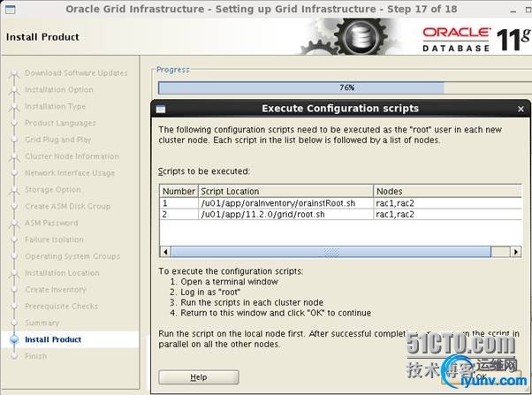
Task: Click the right scroll arrow of the scripts table
Action: (x=516, y=252)
